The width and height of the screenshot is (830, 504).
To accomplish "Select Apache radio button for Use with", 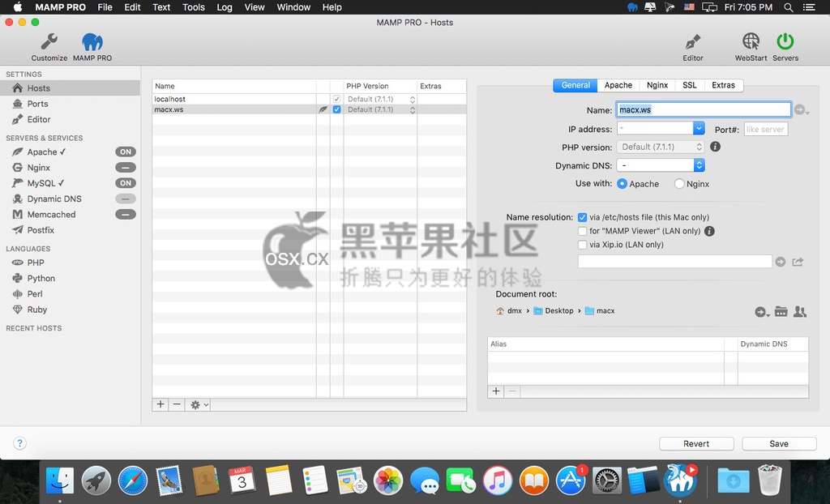I will coord(622,184).
